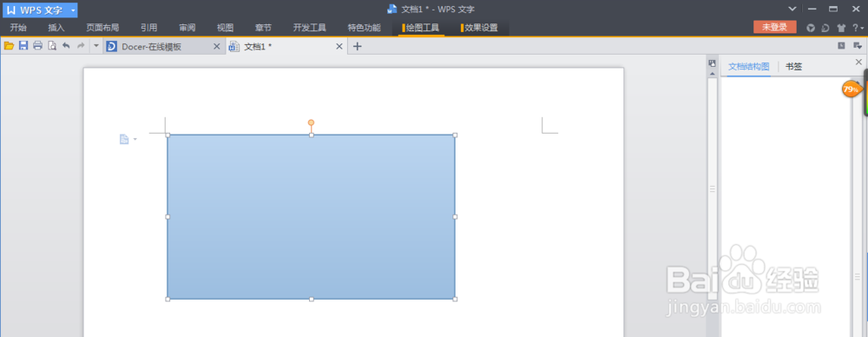The height and width of the screenshot is (337, 868).
Task: Switch to 开发工具 ribbon tab
Action: pos(310,28)
